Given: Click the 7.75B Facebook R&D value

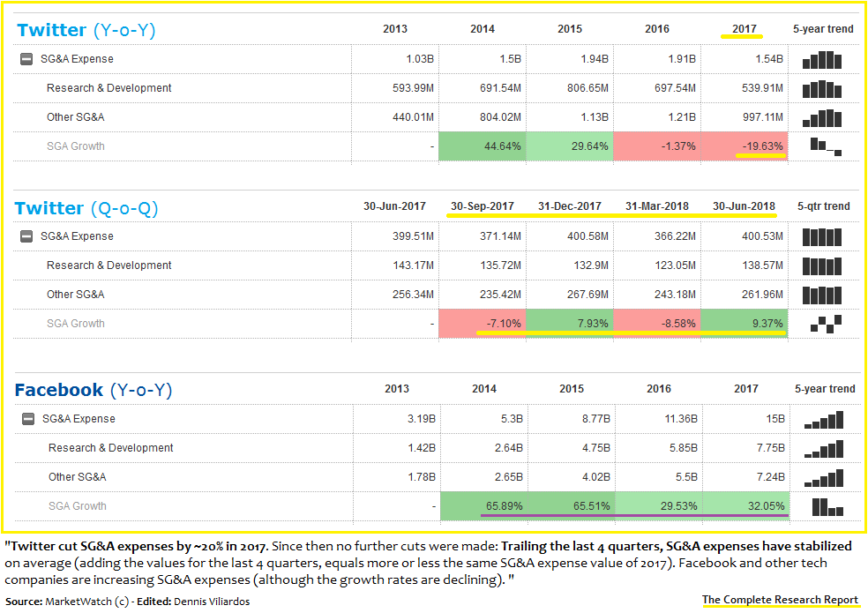Looking at the screenshot, I should [771, 448].
